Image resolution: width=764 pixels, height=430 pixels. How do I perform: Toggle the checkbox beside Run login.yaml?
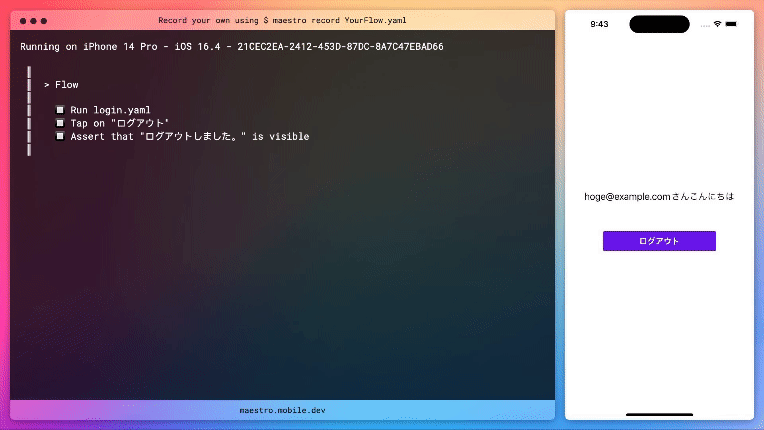click(60, 110)
